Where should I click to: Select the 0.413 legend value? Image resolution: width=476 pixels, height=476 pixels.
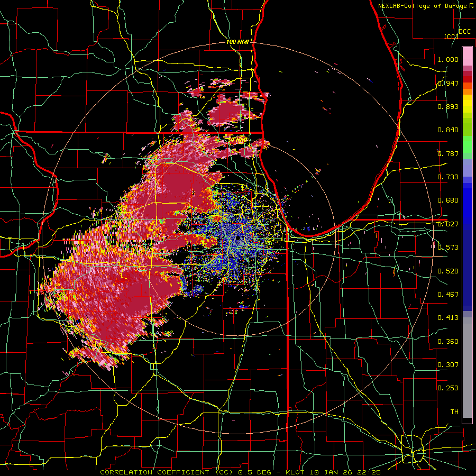(x=448, y=318)
